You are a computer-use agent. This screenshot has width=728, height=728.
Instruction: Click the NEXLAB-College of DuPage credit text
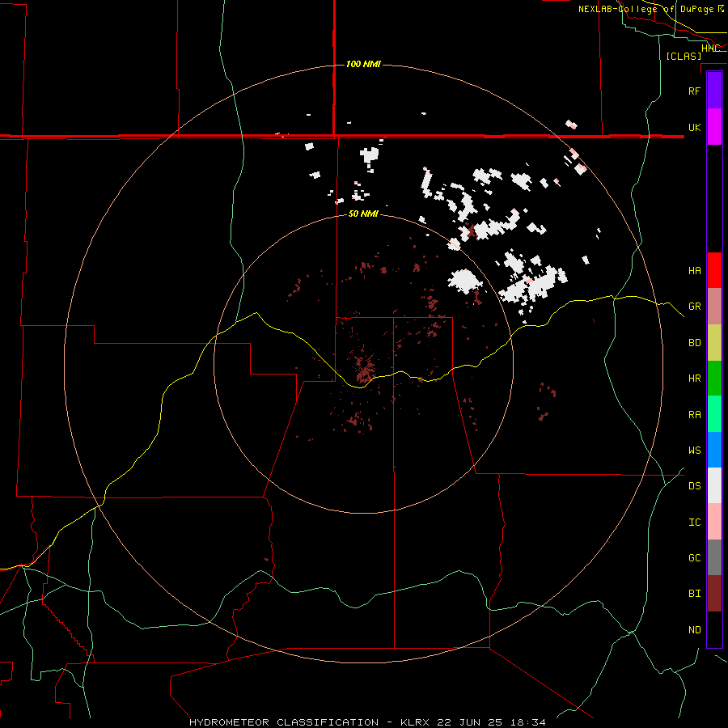pos(651,9)
